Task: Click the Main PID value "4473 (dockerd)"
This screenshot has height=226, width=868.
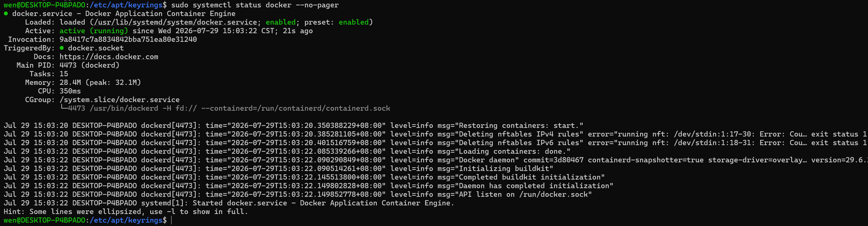Action: (90, 65)
